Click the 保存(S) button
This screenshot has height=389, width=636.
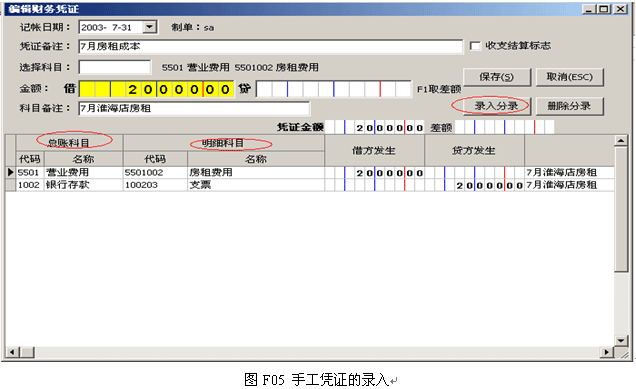497,77
